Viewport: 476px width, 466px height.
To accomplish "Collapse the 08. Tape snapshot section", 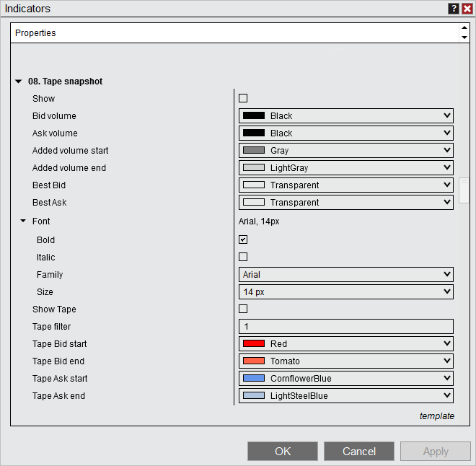I will pyautogui.click(x=18, y=82).
